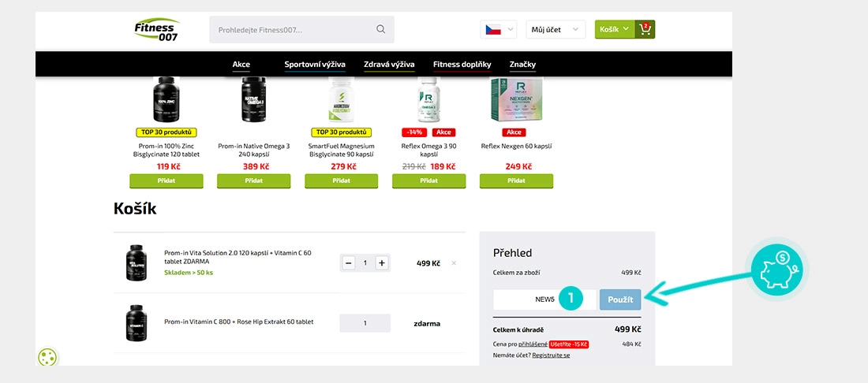Image resolution: width=868 pixels, height=383 pixels.
Task: Click the Vita Solution quantity value
Action: click(x=365, y=263)
